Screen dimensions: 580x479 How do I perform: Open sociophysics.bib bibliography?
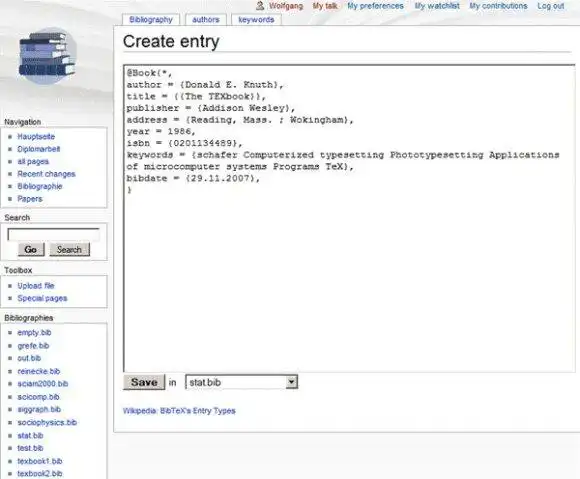pyautogui.click(x=47, y=422)
